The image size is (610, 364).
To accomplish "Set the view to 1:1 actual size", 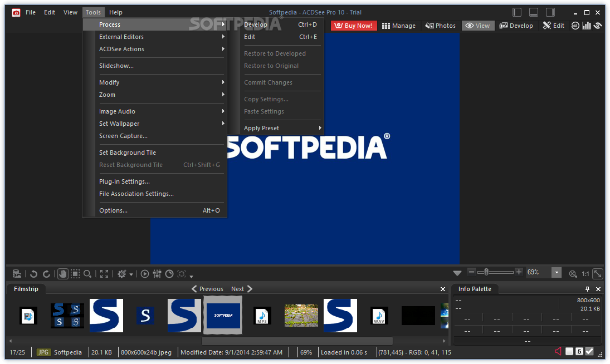I will point(585,274).
